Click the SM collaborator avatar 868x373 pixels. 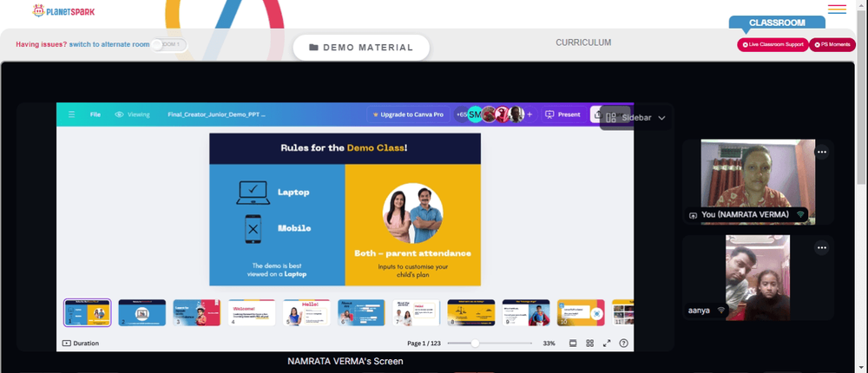pos(475,115)
